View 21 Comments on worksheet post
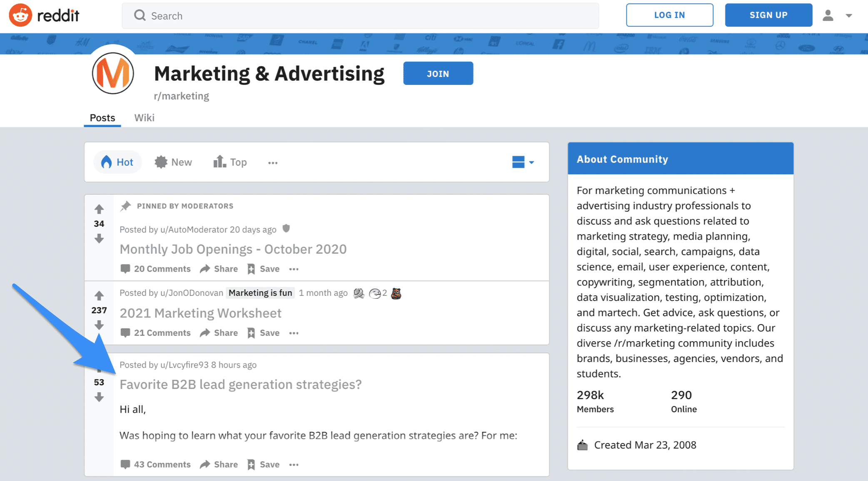The width and height of the screenshot is (868, 481). point(155,333)
